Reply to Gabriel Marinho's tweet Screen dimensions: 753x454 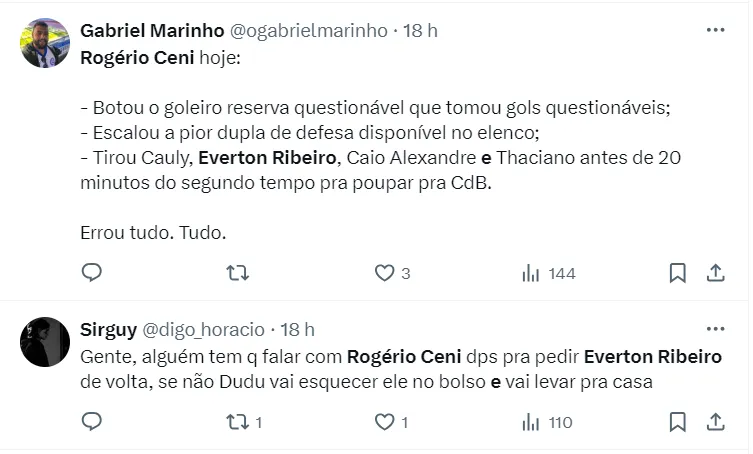tap(91, 272)
